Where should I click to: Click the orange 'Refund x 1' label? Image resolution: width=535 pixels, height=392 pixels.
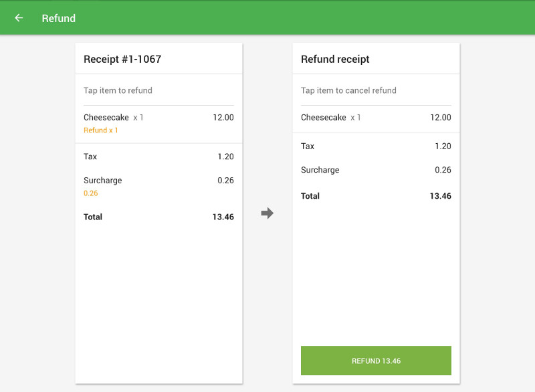pos(101,130)
